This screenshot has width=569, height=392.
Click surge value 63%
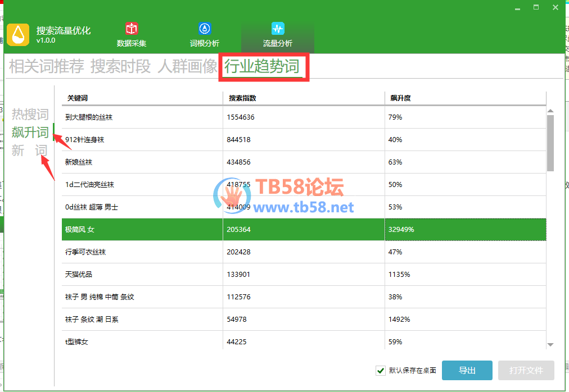[395, 162]
